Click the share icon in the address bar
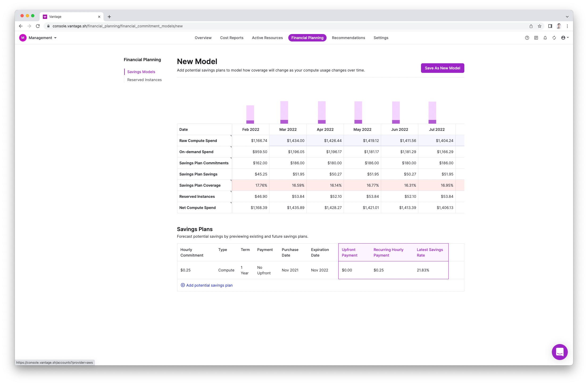 click(x=531, y=26)
